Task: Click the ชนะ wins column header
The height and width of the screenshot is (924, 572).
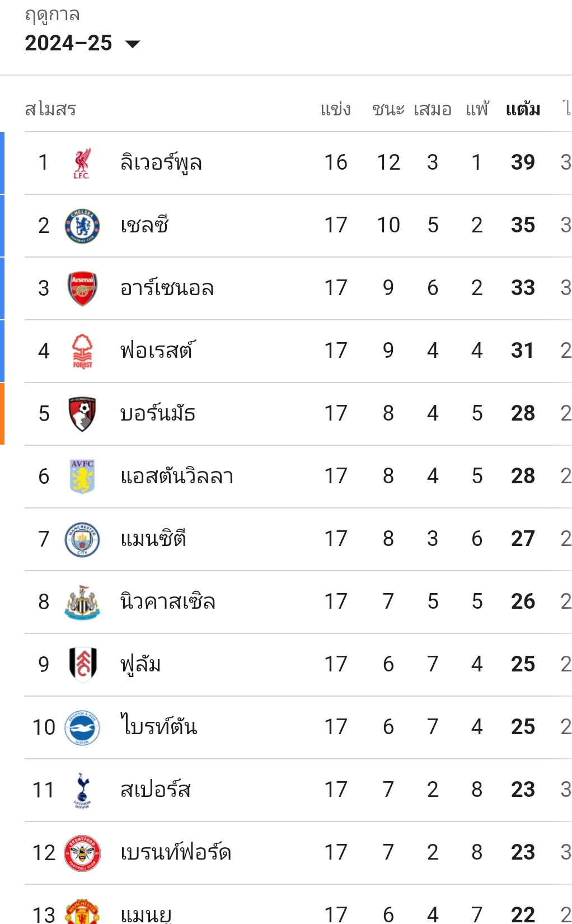Action: (x=388, y=109)
